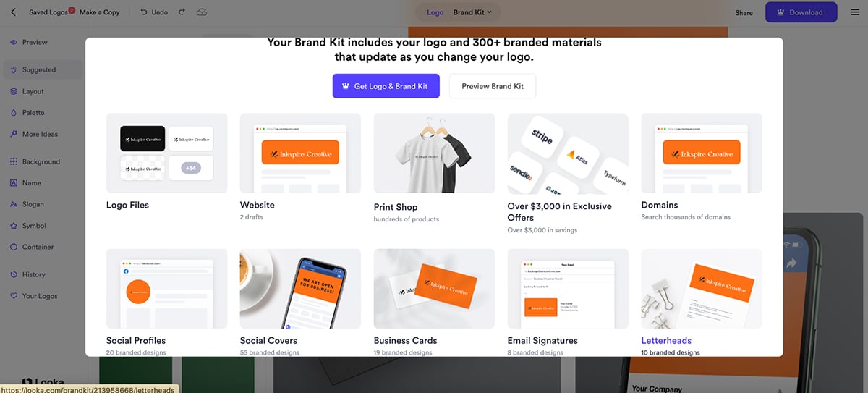Open the Business Cards thumbnail
868x393 pixels.
pos(434,289)
